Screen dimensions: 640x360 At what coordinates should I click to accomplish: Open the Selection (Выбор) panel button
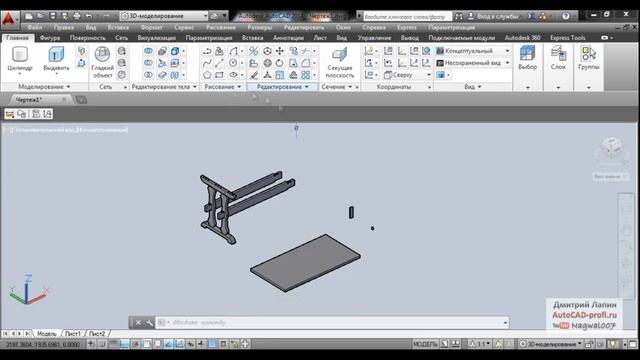527,58
